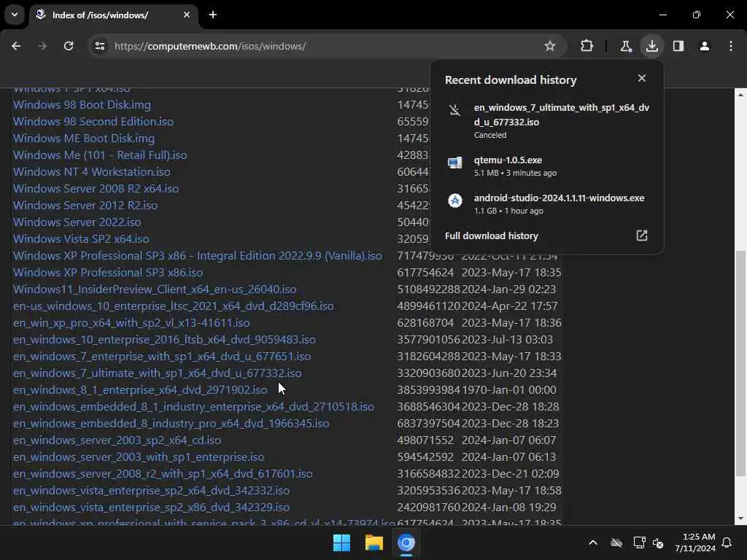747x560 pixels.
Task: Click the qtemu file type icon
Action: coord(455,163)
